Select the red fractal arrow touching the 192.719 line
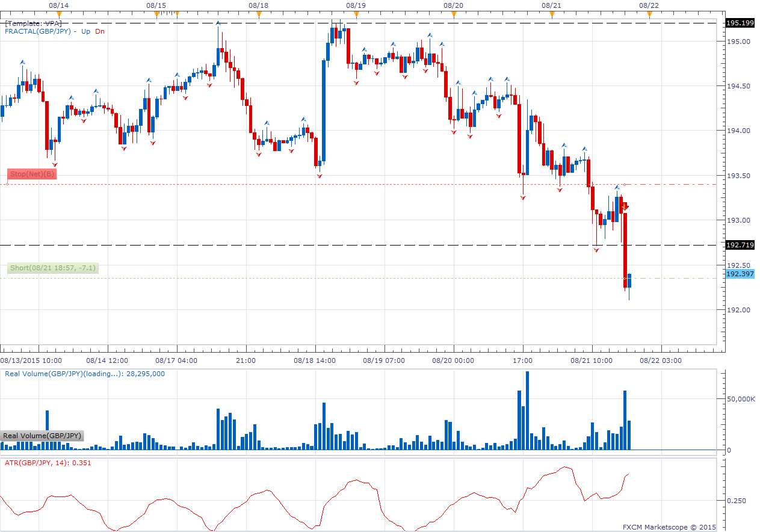 click(x=596, y=250)
